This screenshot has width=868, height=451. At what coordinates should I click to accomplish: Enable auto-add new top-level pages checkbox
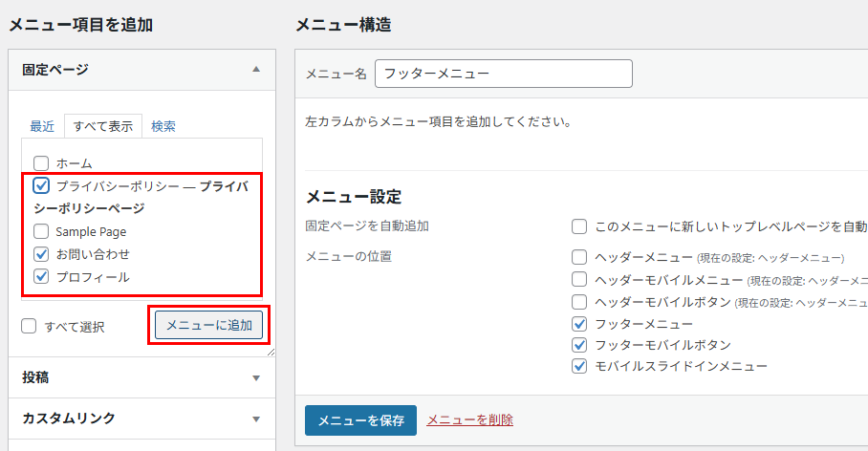click(579, 226)
